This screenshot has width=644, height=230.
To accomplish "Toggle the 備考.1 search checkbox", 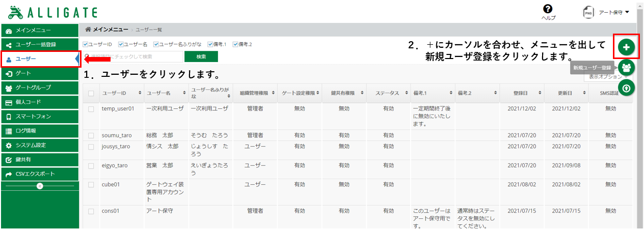I will click(210, 44).
